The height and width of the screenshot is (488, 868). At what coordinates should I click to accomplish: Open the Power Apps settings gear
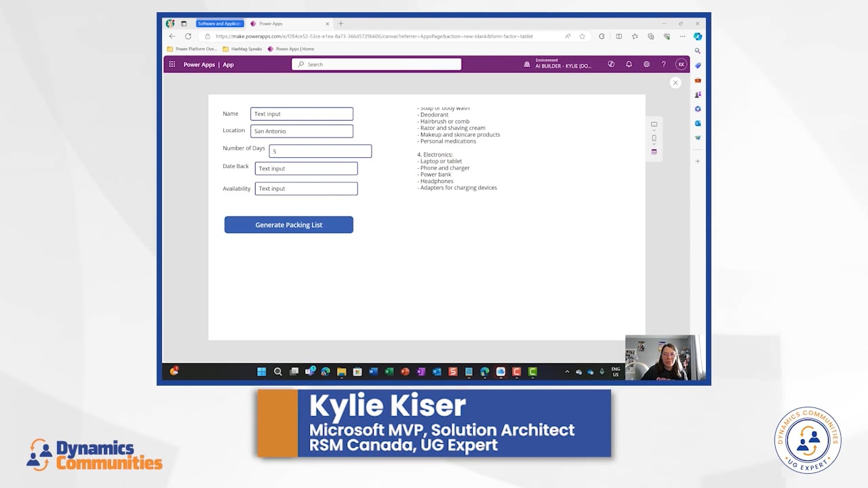tap(646, 64)
